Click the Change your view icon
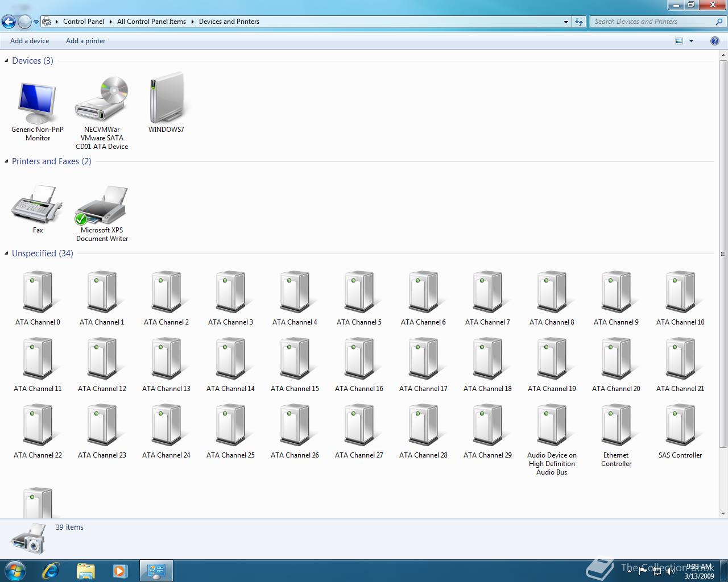 click(x=679, y=41)
